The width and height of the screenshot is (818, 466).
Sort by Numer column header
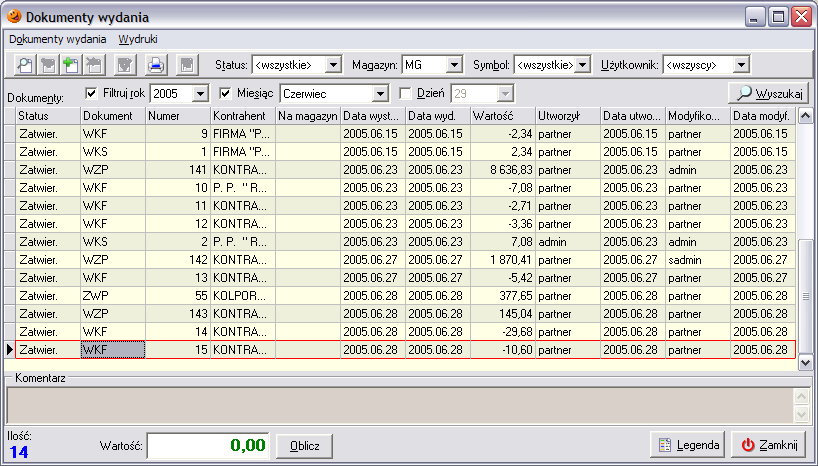coord(178,116)
